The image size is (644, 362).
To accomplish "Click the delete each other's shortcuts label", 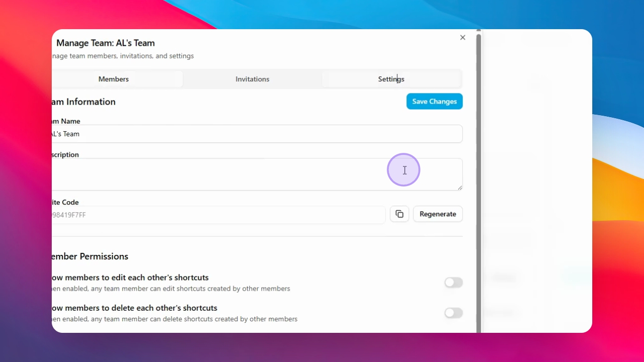I will pyautogui.click(x=134, y=308).
